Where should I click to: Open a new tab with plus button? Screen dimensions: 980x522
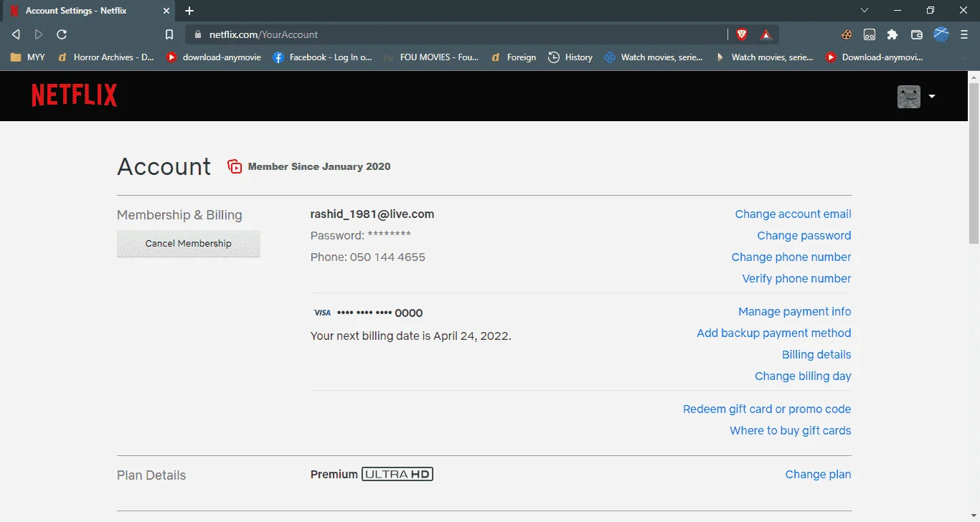pos(189,11)
